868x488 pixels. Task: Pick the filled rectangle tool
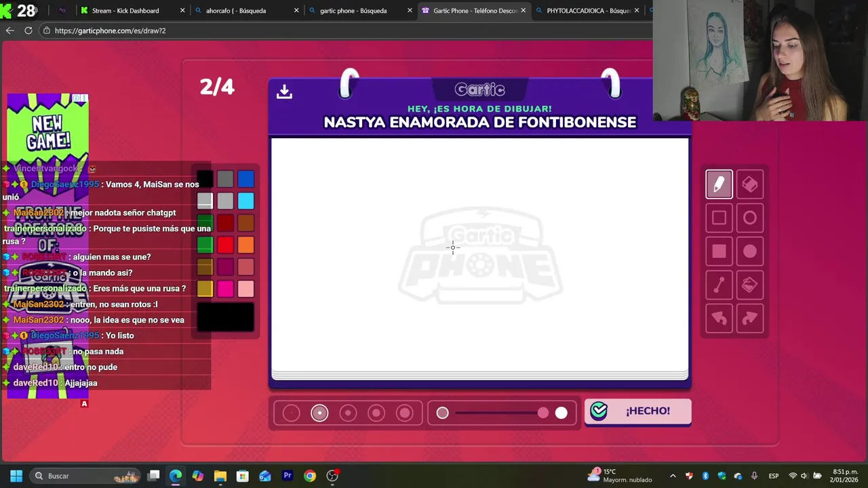(x=719, y=251)
